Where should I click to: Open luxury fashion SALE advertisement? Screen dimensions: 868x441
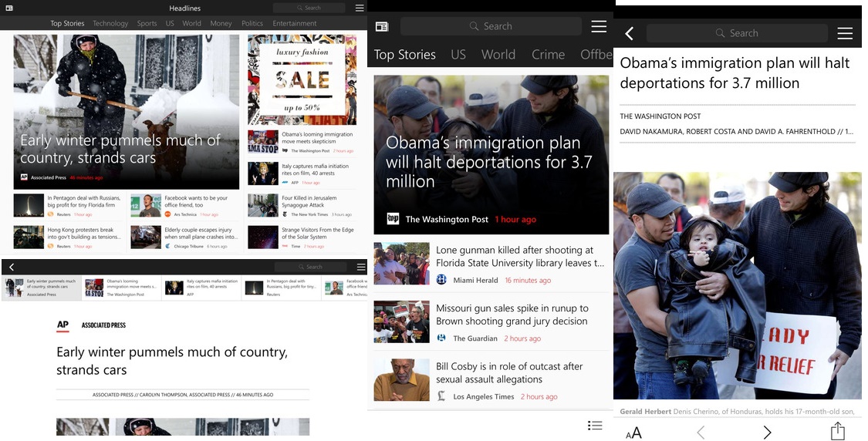coord(302,79)
